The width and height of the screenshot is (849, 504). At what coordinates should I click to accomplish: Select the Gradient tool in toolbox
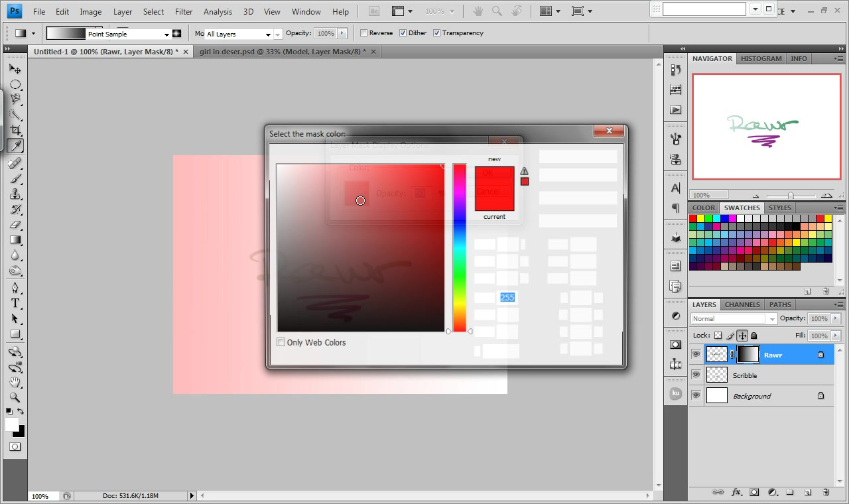point(15,240)
